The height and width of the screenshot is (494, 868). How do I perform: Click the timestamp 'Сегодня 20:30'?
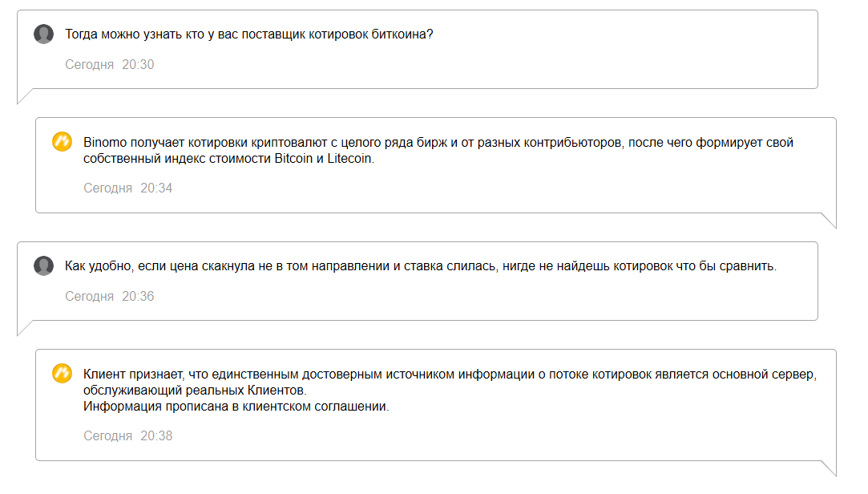tap(110, 65)
